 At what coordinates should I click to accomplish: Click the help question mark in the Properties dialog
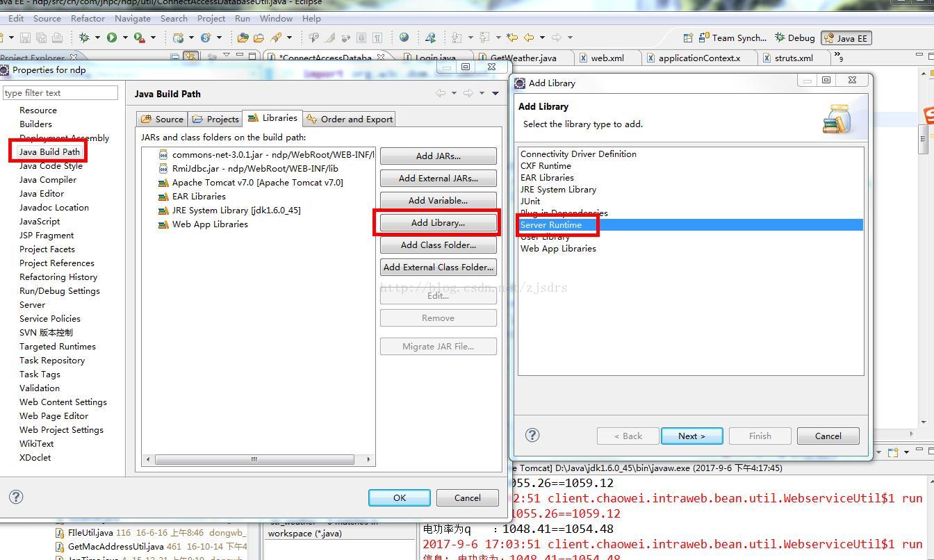(x=16, y=497)
